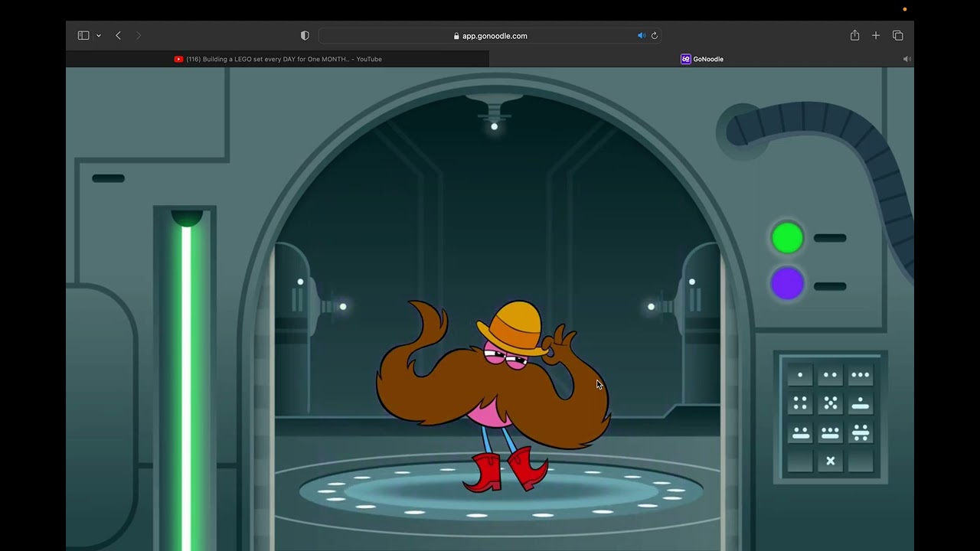Show the tab overview icon
Image resolution: width=980 pixels, height=551 pixels.
(898, 35)
